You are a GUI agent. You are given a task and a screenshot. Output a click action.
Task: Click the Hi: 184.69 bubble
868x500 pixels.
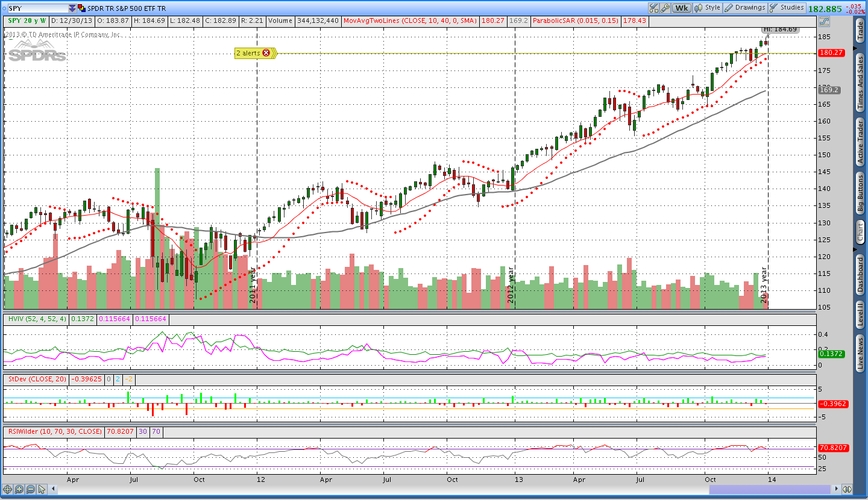779,29
